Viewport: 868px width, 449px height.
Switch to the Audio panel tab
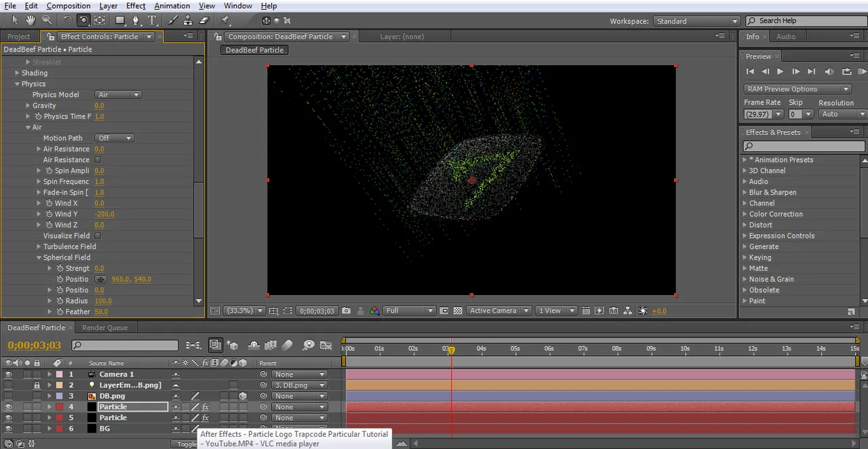pyautogui.click(x=786, y=37)
